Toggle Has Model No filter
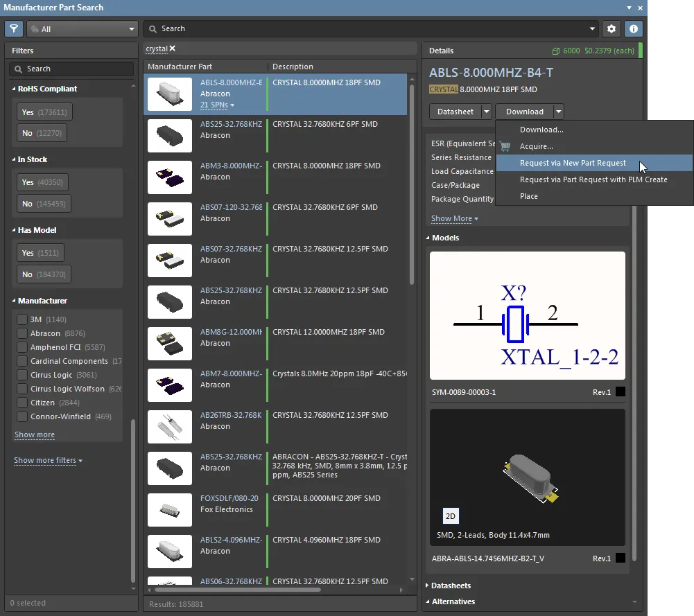694x616 pixels. [x=44, y=274]
